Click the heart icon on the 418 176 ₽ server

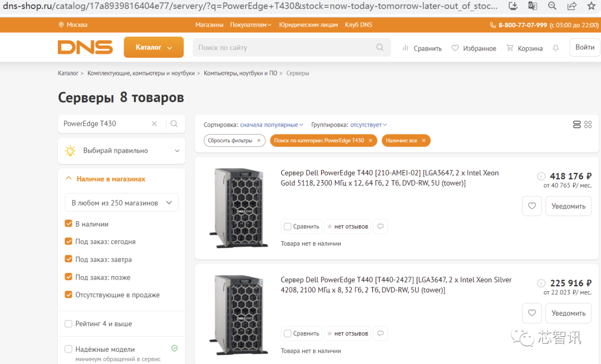[x=531, y=206]
